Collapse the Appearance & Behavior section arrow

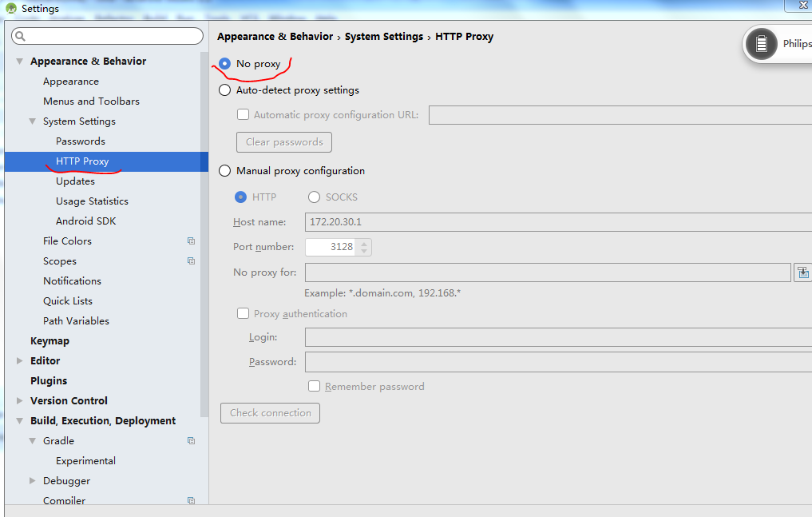coord(20,62)
